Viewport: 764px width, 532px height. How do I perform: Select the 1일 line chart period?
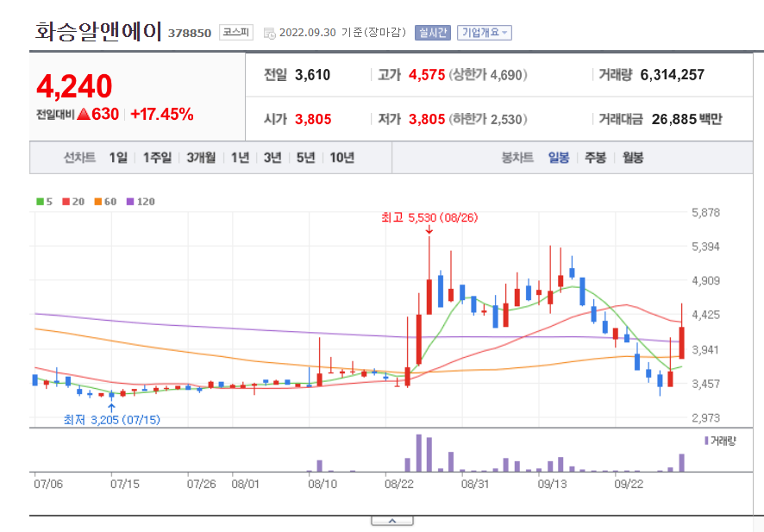pos(118,158)
